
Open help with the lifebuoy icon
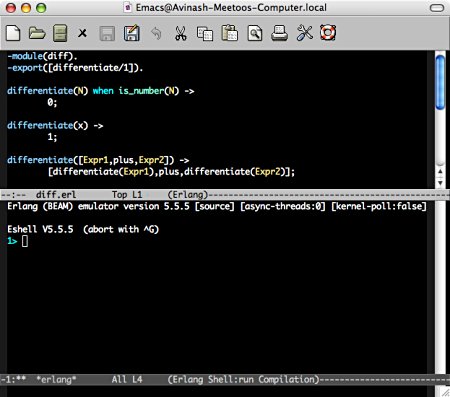tap(328, 33)
